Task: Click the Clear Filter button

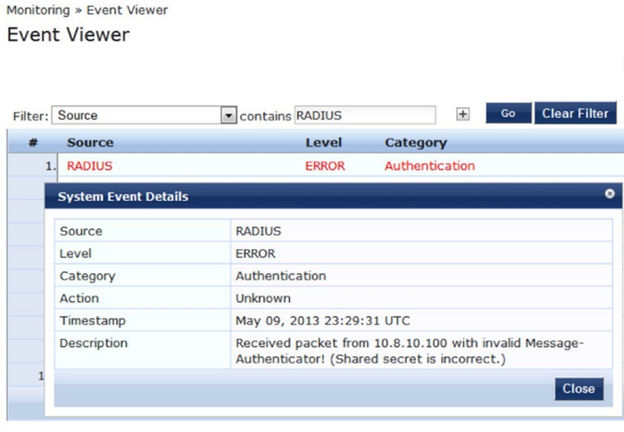Action: (x=574, y=114)
